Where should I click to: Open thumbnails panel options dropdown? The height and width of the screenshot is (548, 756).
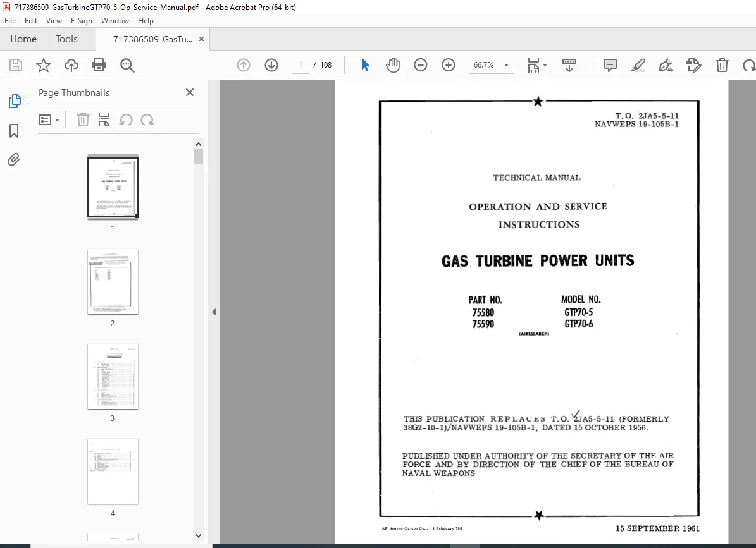pos(49,119)
